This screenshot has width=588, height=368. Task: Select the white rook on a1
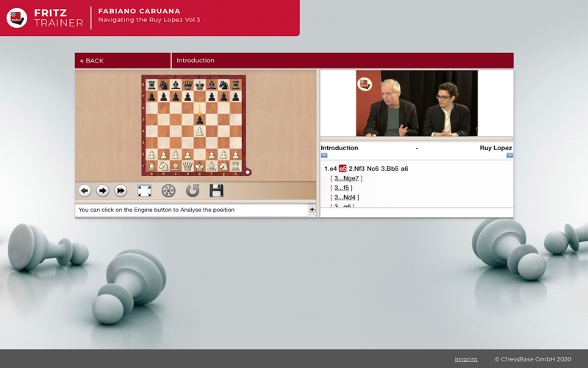[151, 166]
